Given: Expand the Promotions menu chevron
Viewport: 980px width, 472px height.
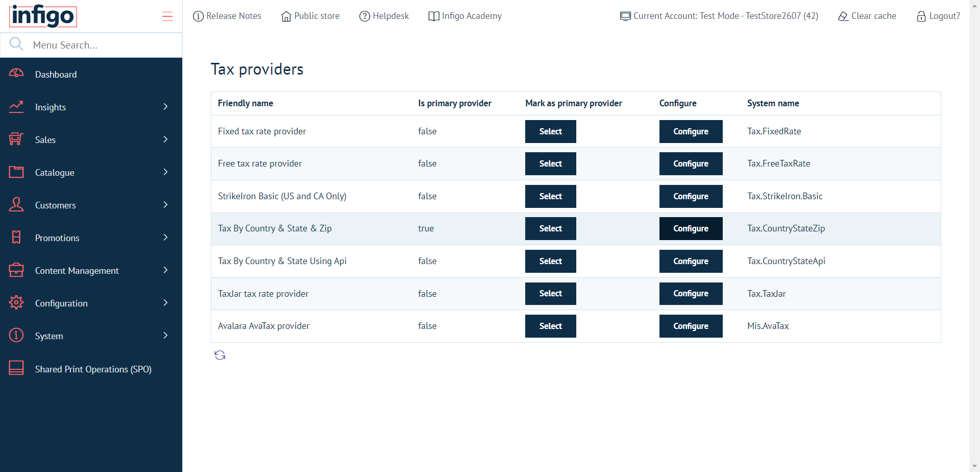Looking at the screenshot, I should point(165,238).
